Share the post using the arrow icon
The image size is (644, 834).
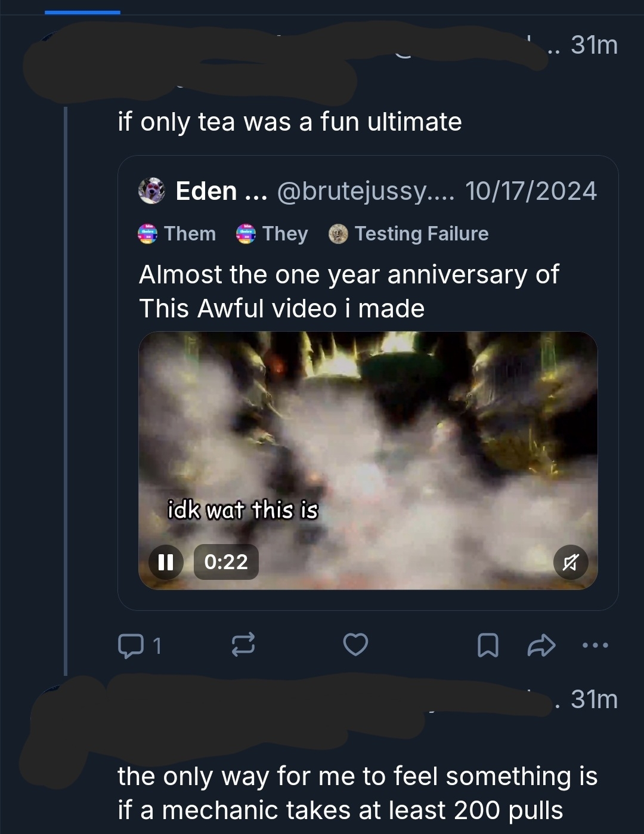pyautogui.click(x=541, y=645)
